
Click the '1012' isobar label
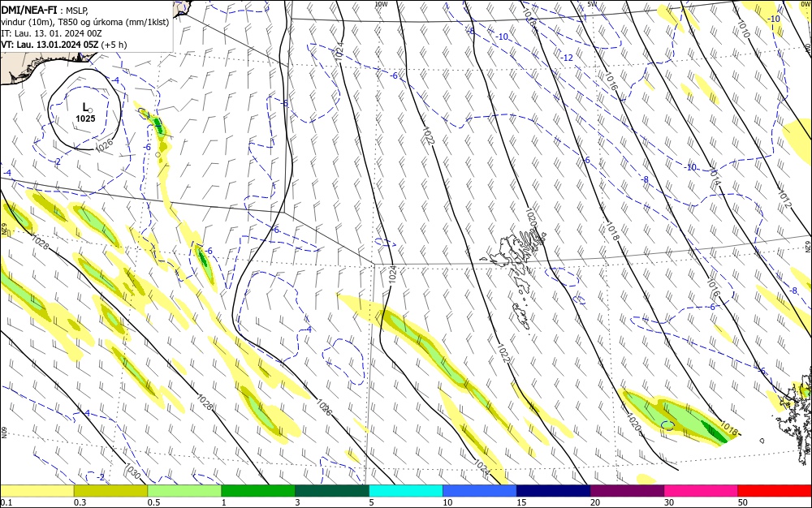784,199
